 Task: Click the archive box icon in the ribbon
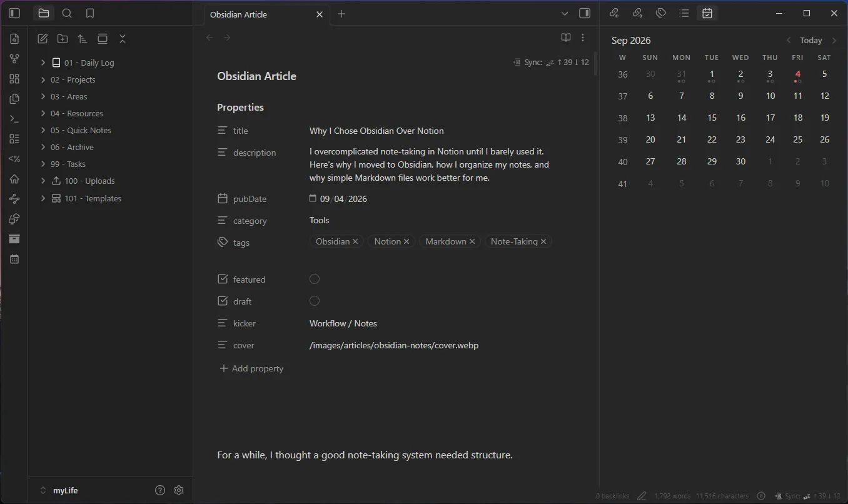tap(14, 239)
